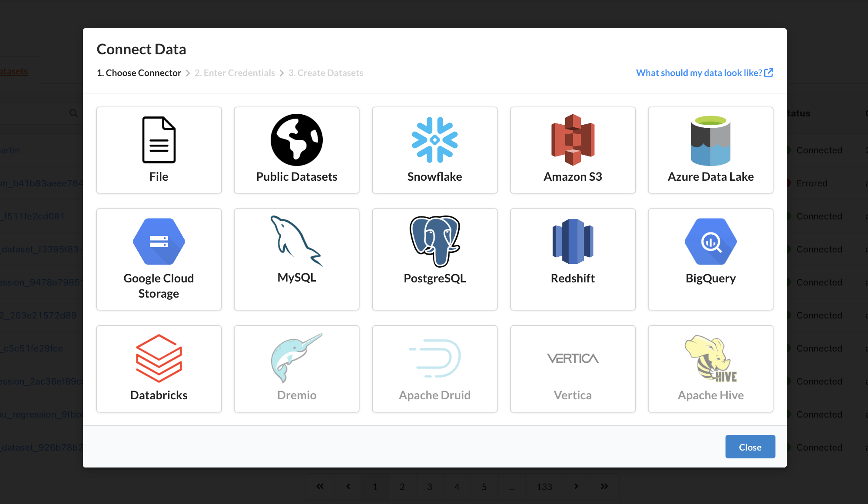Click the 'Public Datasets' label
This screenshot has width=868, height=504.
[x=297, y=176]
